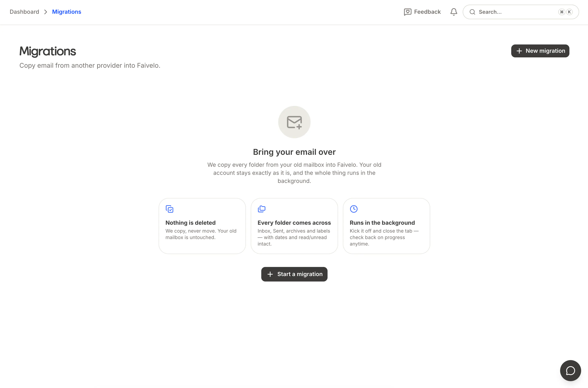Click the clock icon above Runs in the background
588x388 pixels.
click(x=354, y=209)
